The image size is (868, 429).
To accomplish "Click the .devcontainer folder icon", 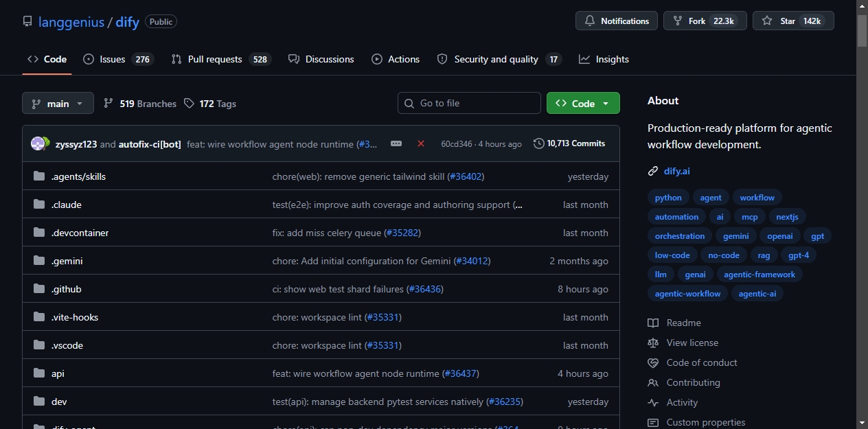I will (x=39, y=233).
